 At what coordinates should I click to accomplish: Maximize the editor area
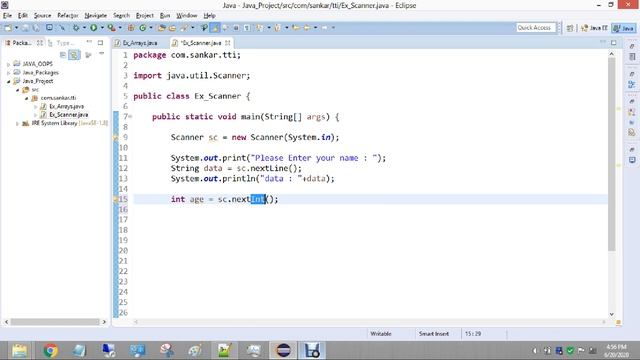613,42
